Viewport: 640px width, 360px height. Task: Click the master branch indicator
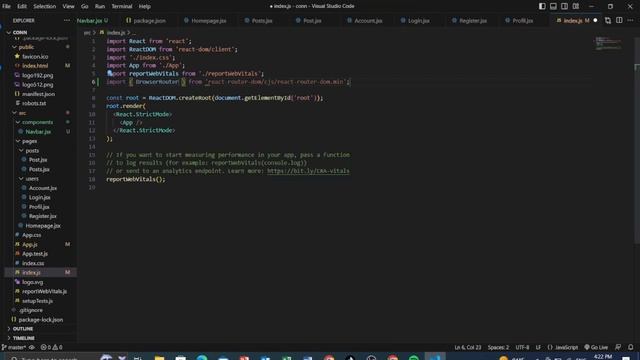(x=14, y=347)
